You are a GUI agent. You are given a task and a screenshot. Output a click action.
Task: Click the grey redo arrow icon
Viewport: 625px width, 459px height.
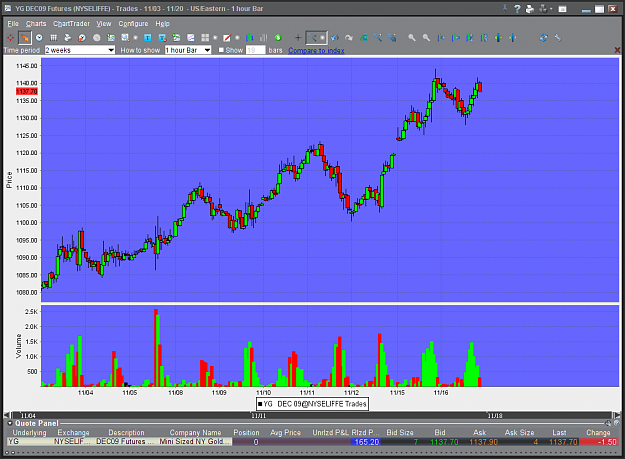(349, 37)
